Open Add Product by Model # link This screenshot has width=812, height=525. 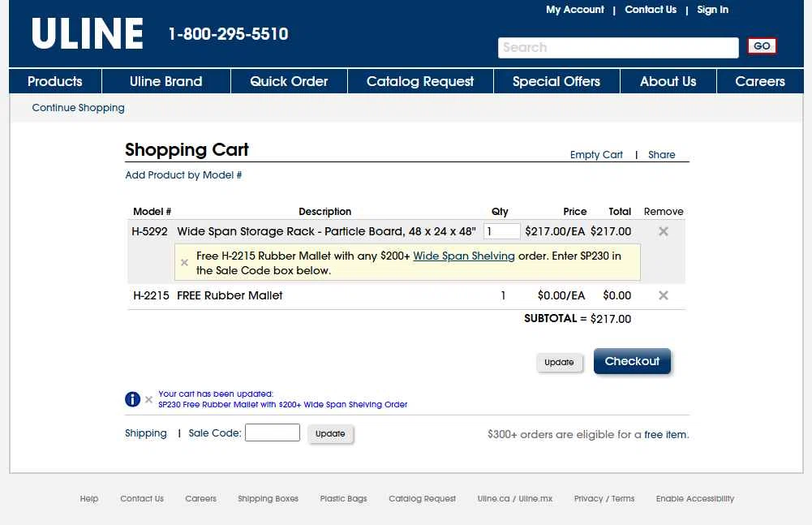pyautogui.click(x=183, y=175)
